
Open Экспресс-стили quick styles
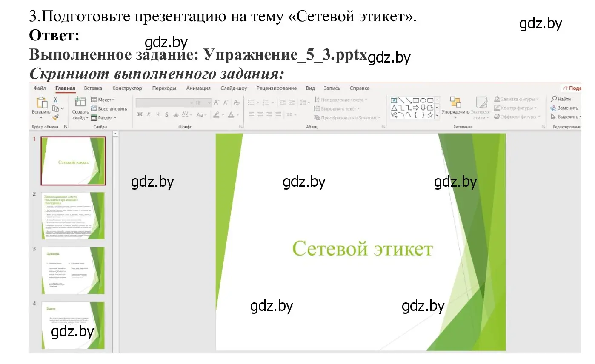pyautogui.click(x=481, y=108)
